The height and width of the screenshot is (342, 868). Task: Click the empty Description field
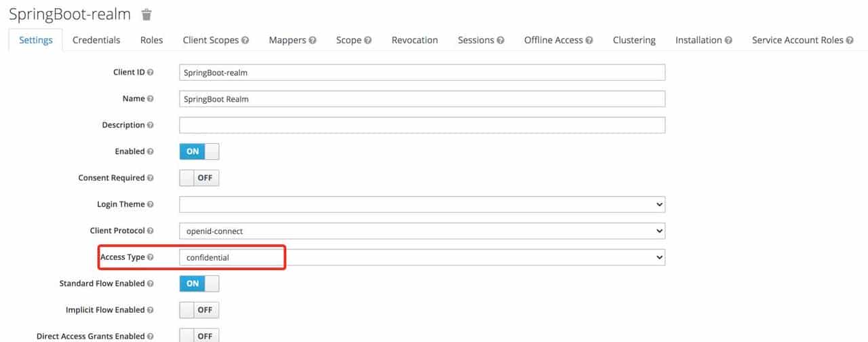[x=422, y=125]
